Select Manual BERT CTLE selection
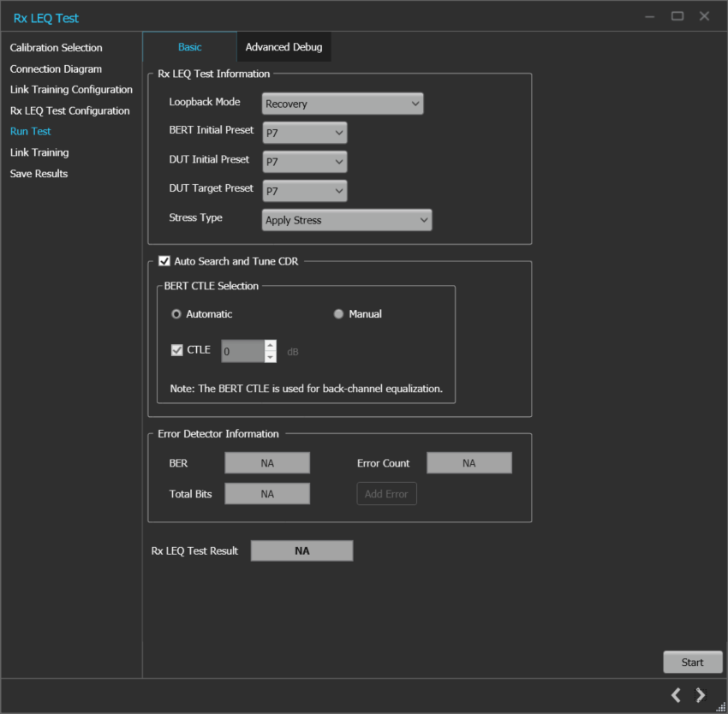Viewport: 728px width, 714px height. coord(338,313)
